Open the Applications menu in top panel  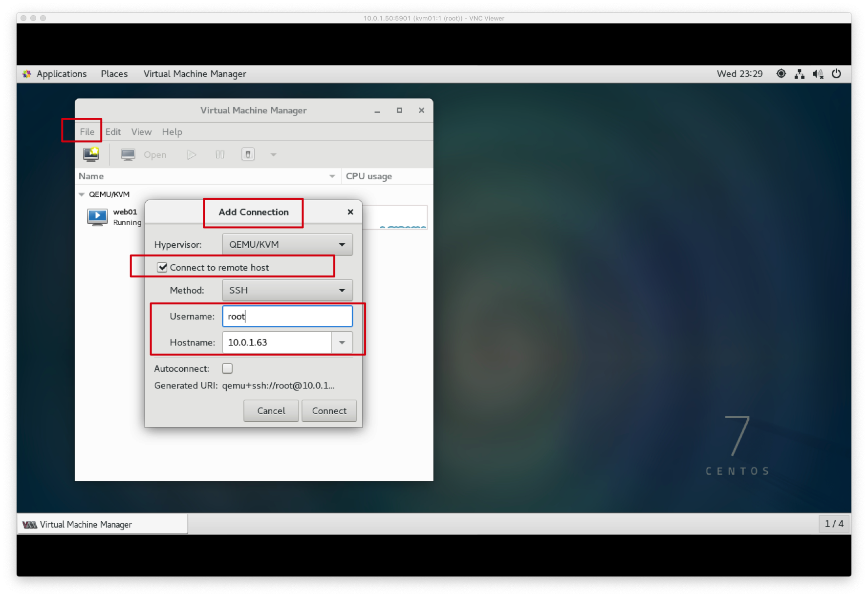pos(61,74)
